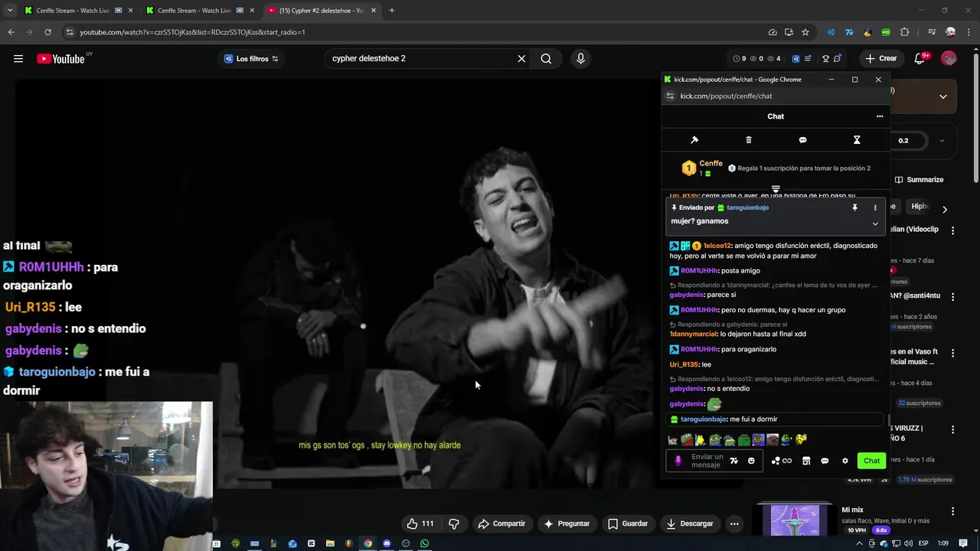
Task: Like the video (111 likes)
Action: (420, 523)
